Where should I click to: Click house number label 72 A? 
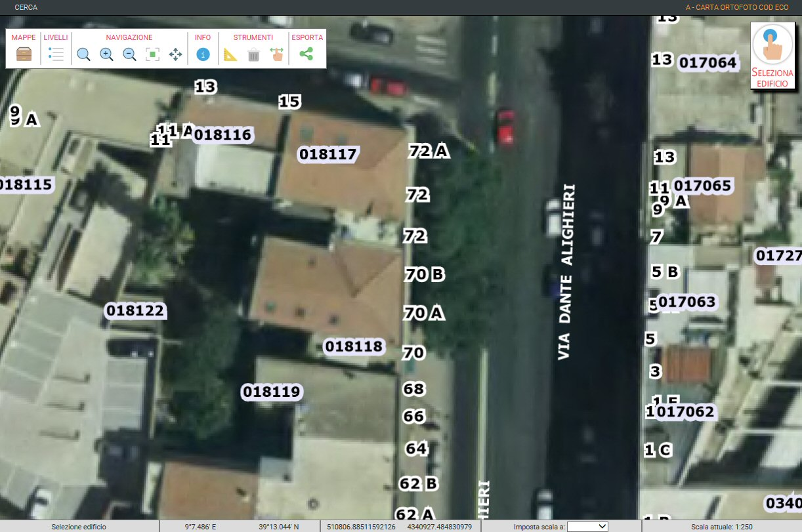429,152
